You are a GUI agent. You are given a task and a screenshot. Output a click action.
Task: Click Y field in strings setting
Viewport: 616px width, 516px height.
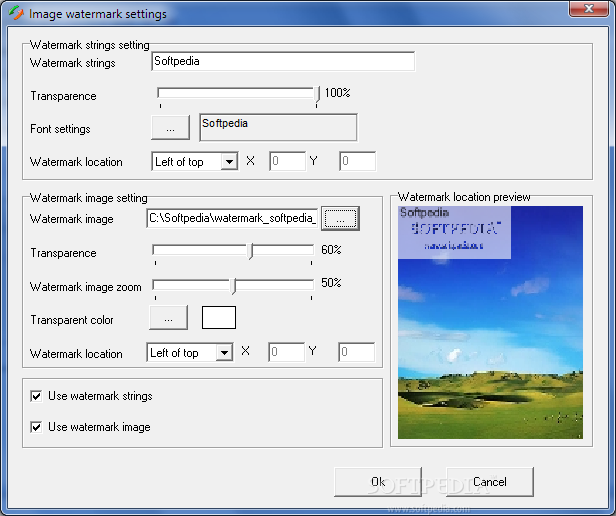coord(357,161)
